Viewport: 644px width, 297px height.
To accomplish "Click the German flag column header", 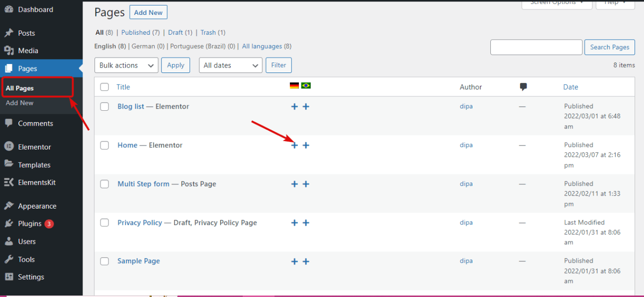I will (294, 86).
